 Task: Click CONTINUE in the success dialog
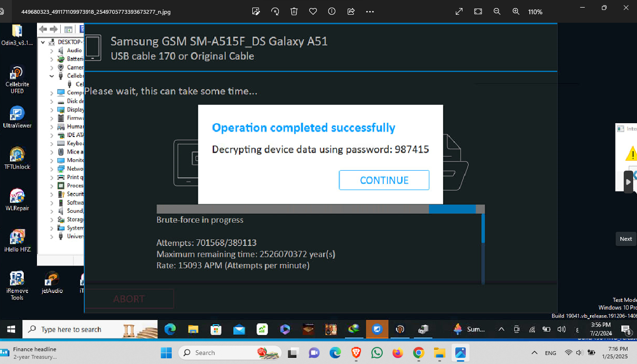[x=384, y=180]
